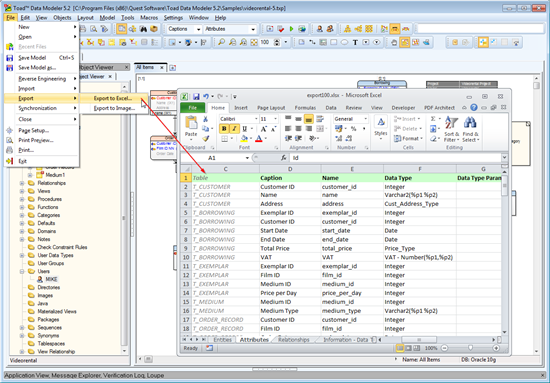
Task: Switch to Relationships sheet tab
Action: (x=294, y=340)
